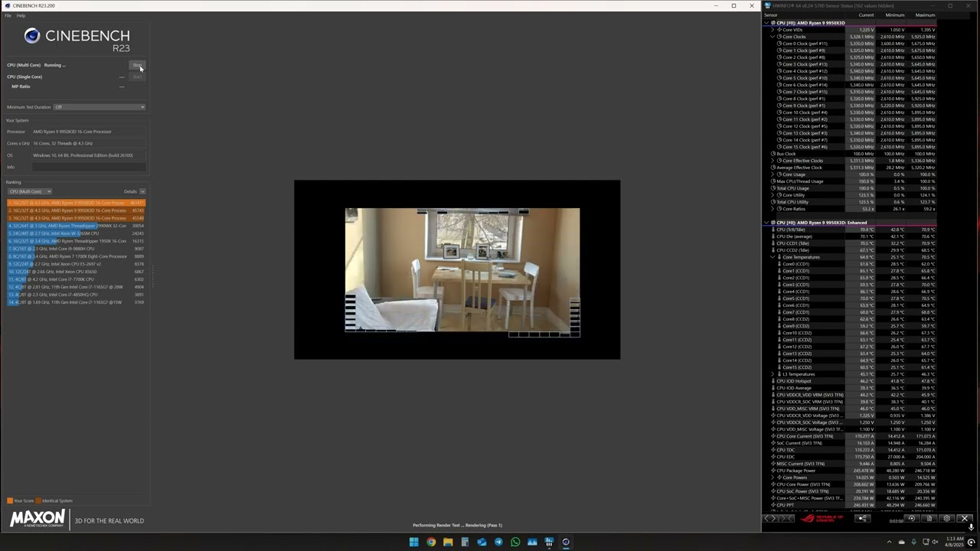Collapse Core Temperatures in HWiNFO

point(773,257)
